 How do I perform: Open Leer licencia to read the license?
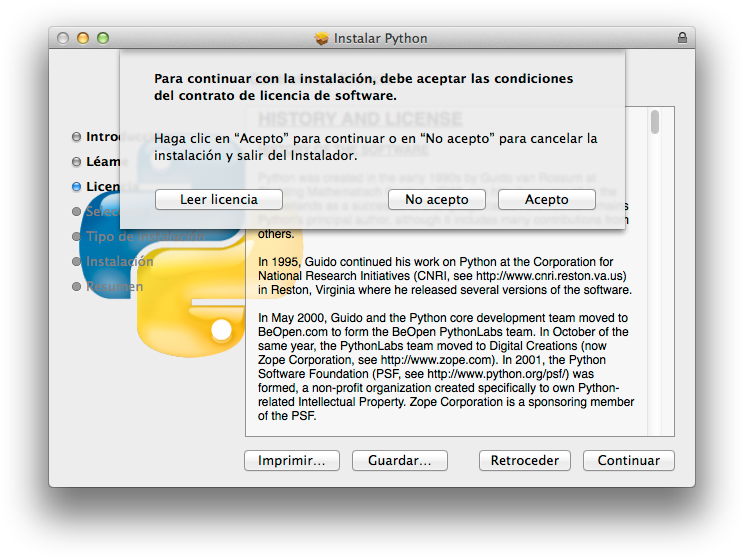(219, 199)
